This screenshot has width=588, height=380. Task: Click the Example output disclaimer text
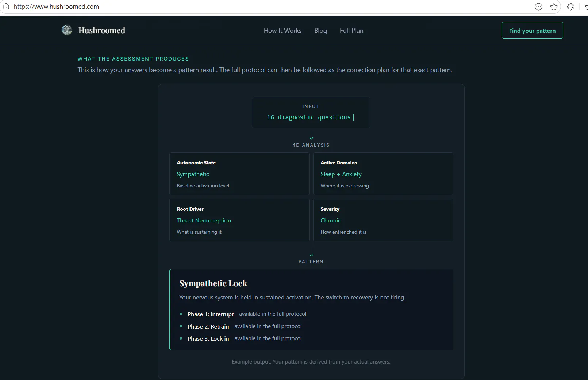tap(311, 362)
